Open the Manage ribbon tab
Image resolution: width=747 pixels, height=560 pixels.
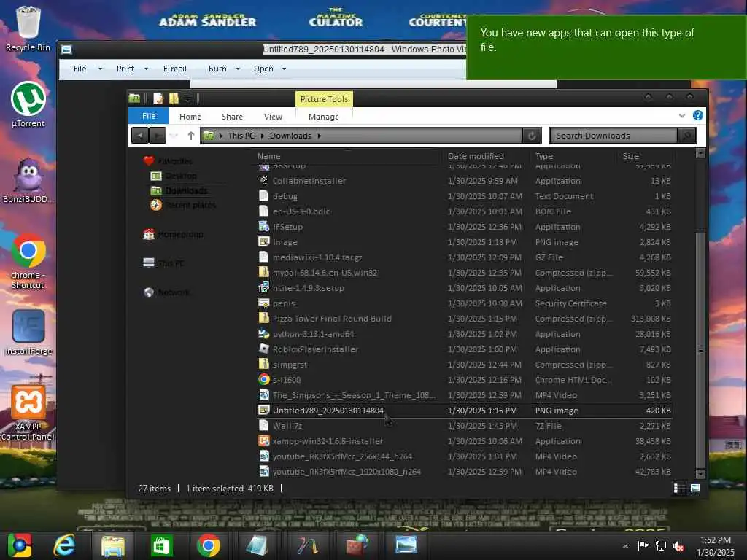click(x=324, y=117)
